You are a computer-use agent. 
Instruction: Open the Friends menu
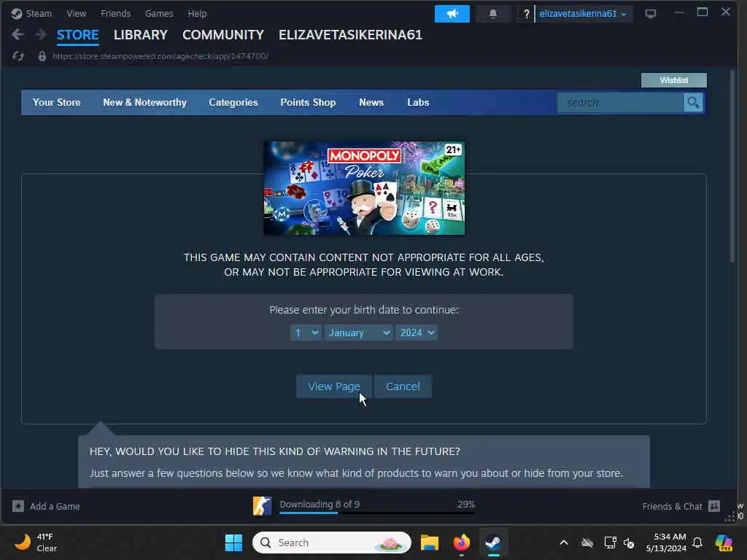tap(115, 13)
